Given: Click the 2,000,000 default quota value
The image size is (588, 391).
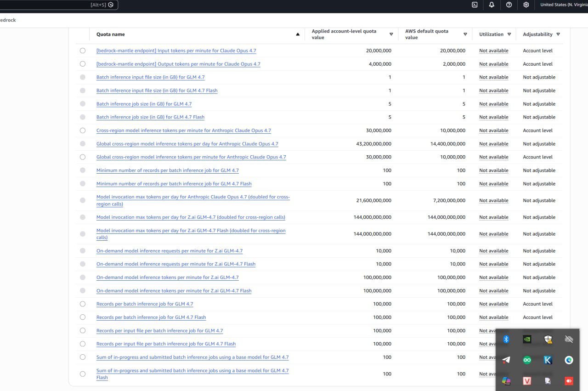Looking at the screenshot, I should coord(454,64).
